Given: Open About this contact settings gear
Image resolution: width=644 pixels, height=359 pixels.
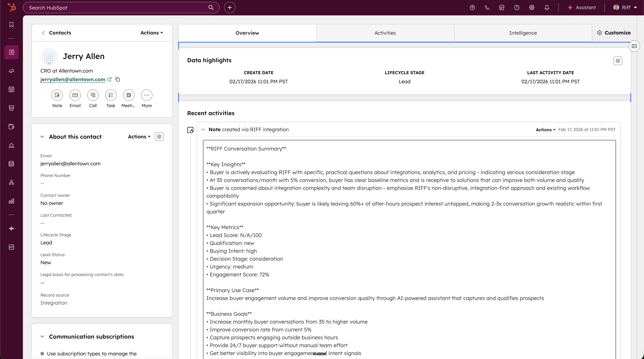Looking at the screenshot, I should [x=159, y=137].
